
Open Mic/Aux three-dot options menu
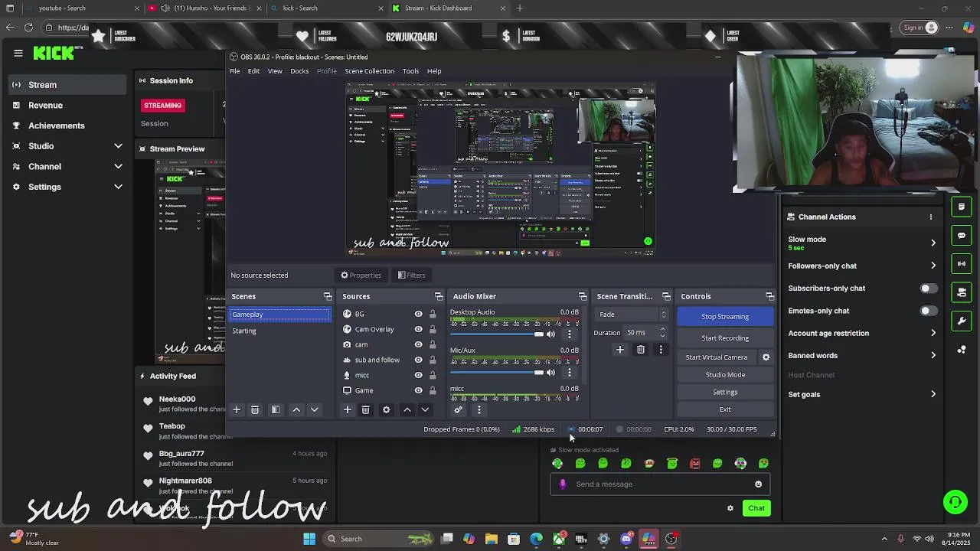click(569, 373)
